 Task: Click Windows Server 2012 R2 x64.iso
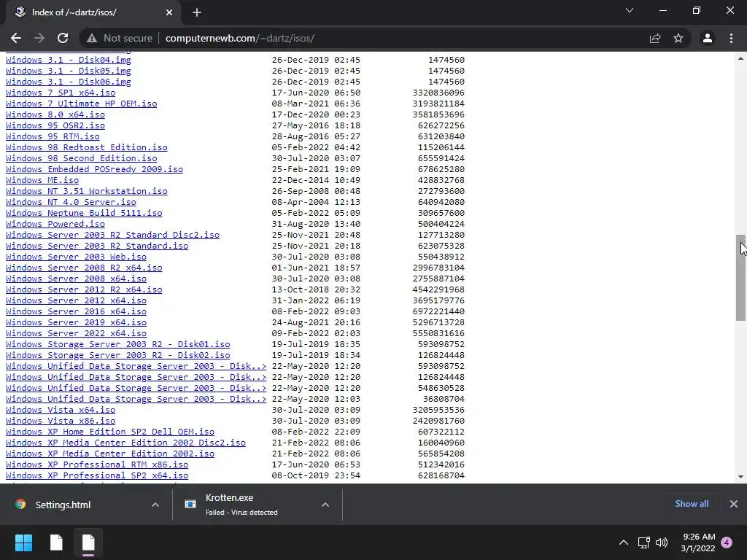pos(84,290)
